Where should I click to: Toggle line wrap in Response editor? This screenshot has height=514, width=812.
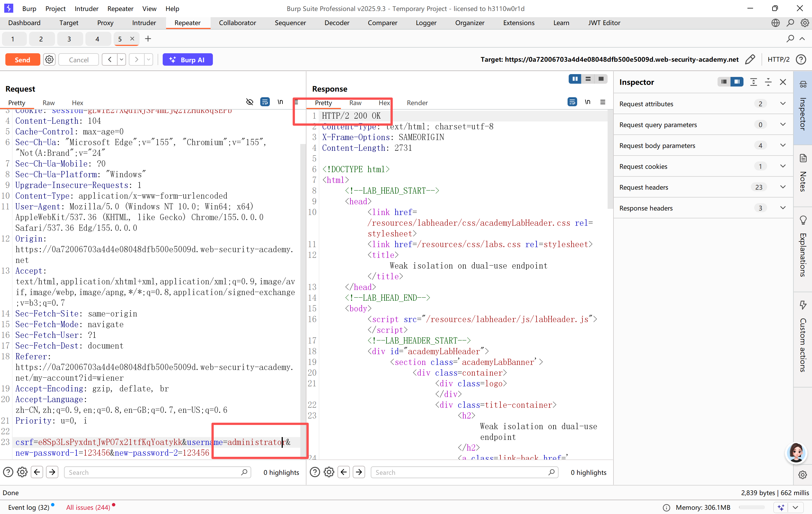tap(572, 102)
